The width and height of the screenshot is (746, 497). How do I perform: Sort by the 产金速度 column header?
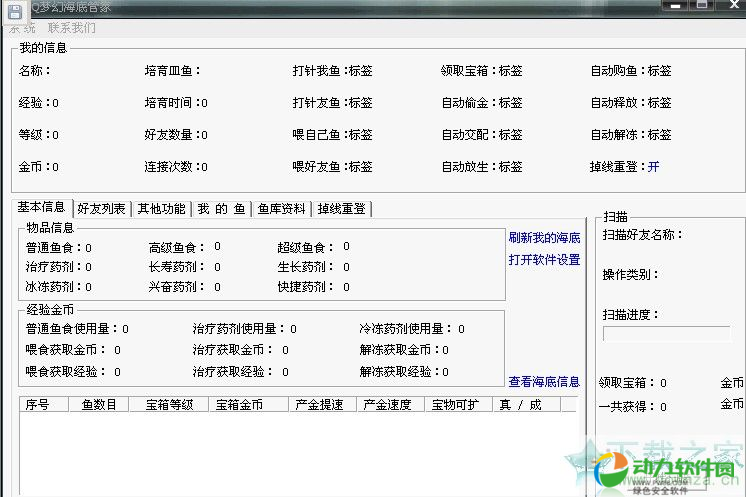386,405
